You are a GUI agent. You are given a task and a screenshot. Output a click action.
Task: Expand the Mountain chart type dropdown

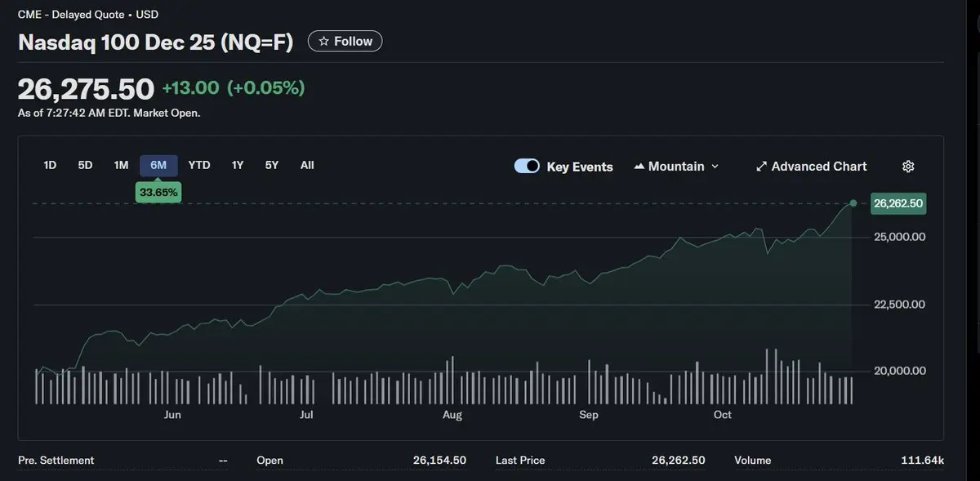[715, 167]
